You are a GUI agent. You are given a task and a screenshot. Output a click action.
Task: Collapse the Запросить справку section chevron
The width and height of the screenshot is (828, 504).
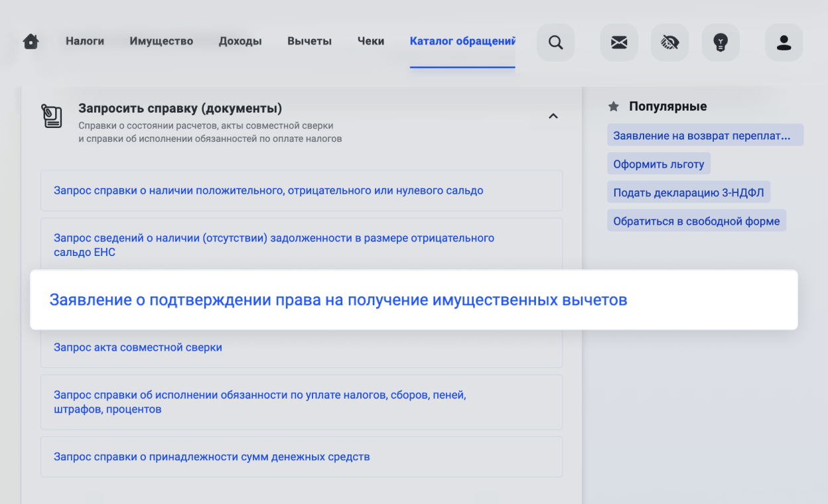(x=553, y=116)
